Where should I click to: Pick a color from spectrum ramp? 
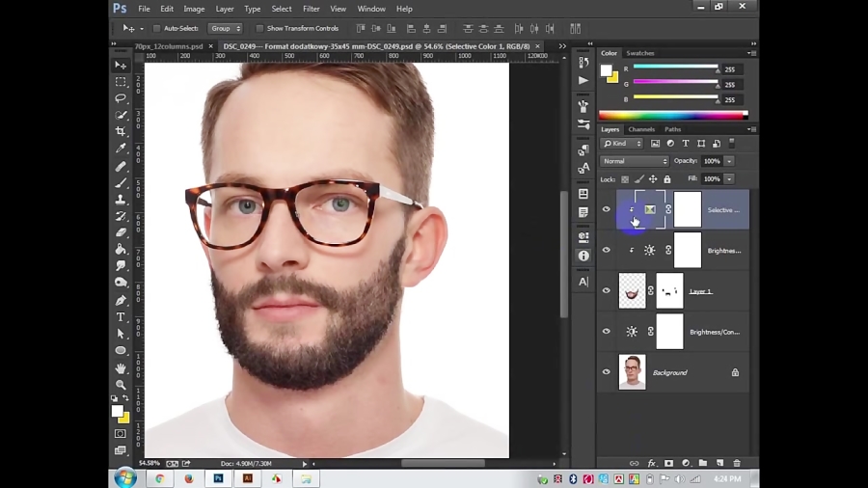[673, 115]
